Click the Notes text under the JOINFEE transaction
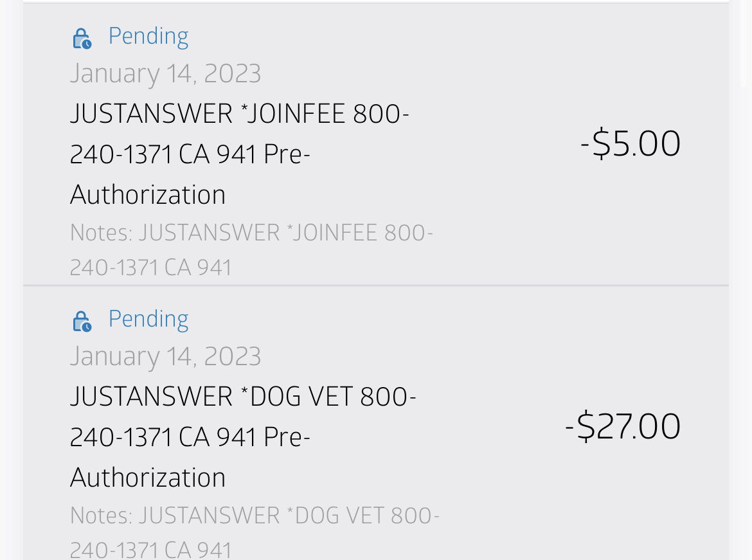The width and height of the screenshot is (752, 560). pos(251,249)
